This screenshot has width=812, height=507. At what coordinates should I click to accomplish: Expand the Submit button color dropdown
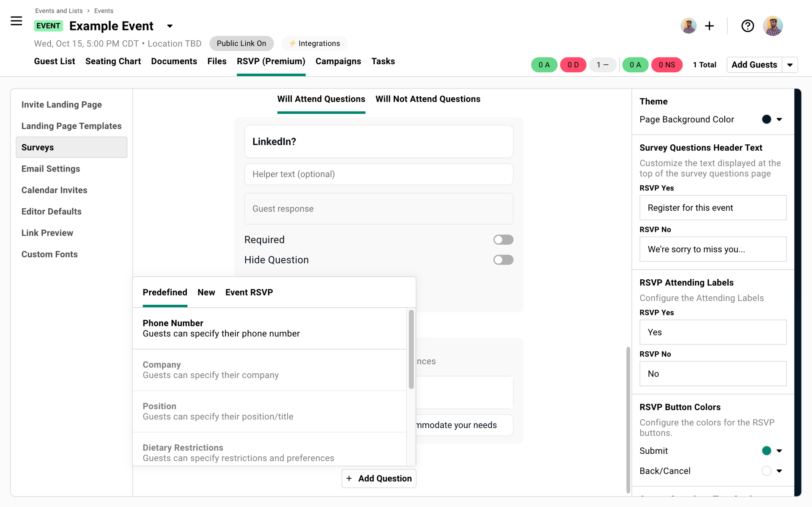pos(779,451)
